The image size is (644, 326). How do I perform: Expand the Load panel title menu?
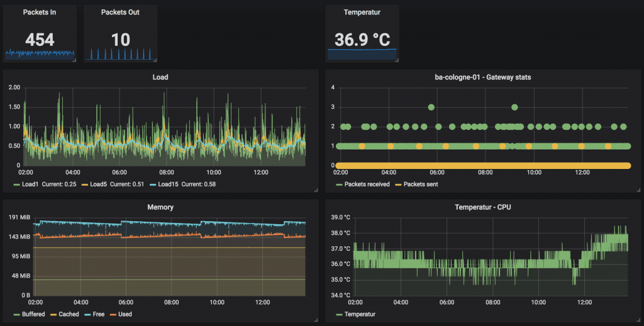tap(160, 77)
